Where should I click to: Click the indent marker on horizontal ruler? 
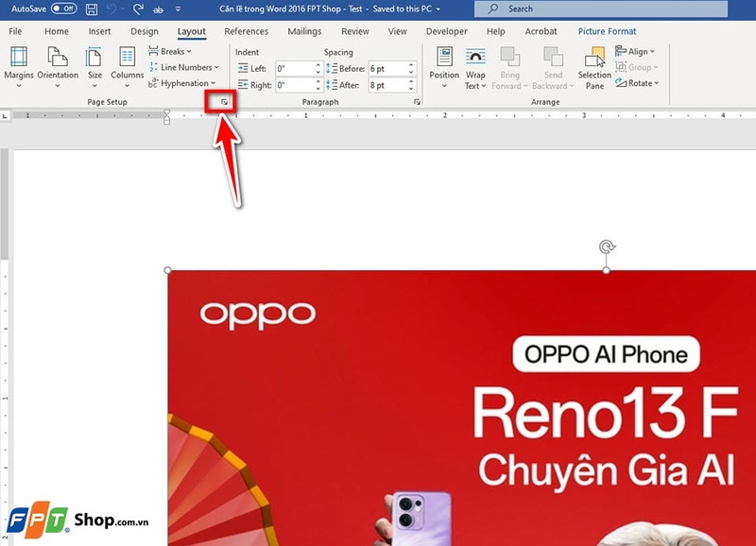coord(167,116)
